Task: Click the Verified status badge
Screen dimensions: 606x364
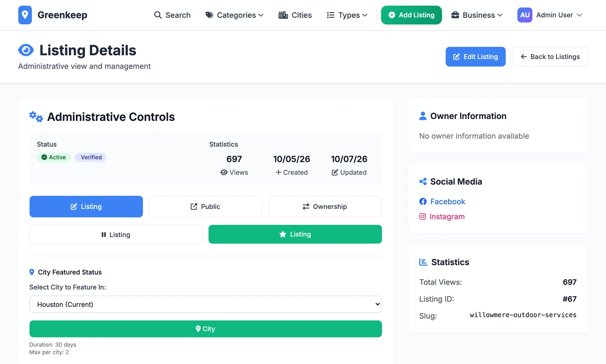Action: (90, 157)
